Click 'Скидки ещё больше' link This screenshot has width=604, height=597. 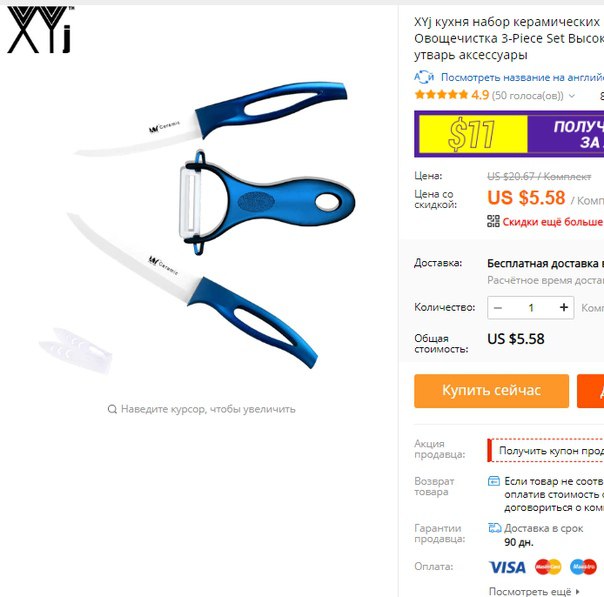pyautogui.click(x=553, y=222)
